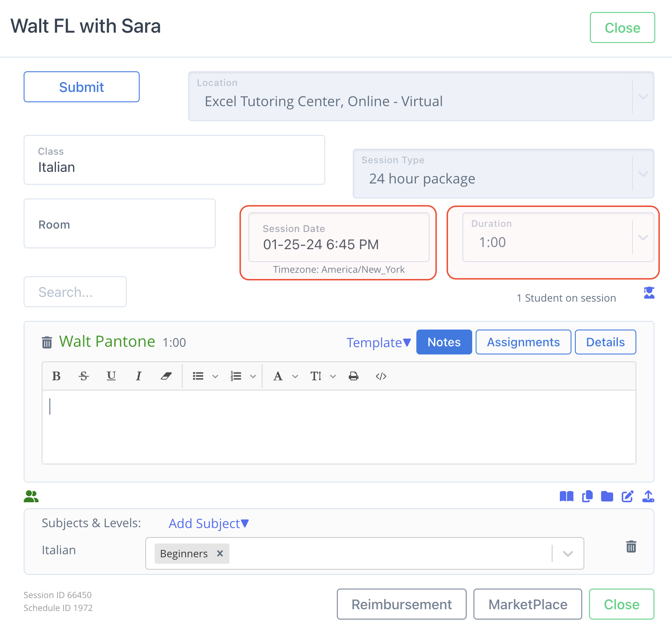Click the upload icon

pos(648,497)
